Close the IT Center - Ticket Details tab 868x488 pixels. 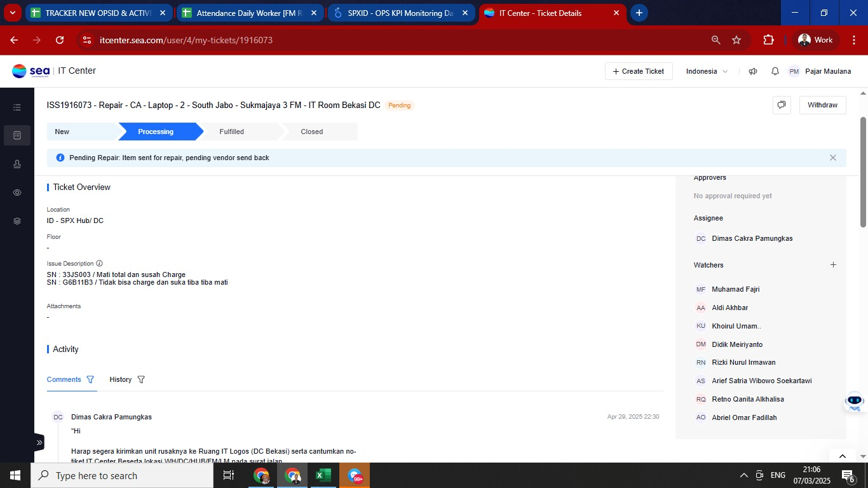point(616,13)
